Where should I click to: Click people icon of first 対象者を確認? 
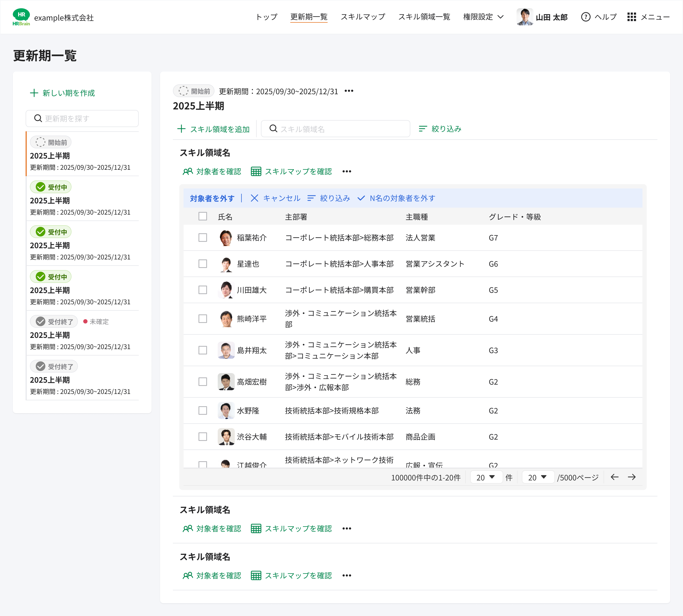pos(188,172)
